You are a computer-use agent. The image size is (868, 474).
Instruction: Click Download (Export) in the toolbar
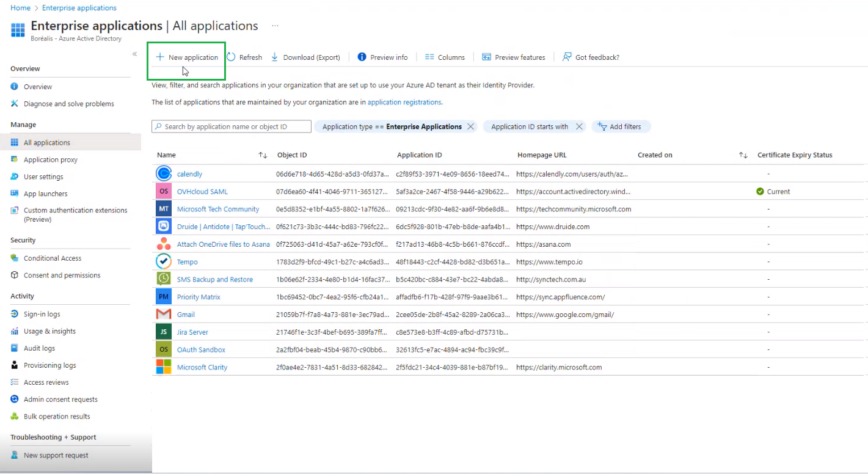point(305,57)
